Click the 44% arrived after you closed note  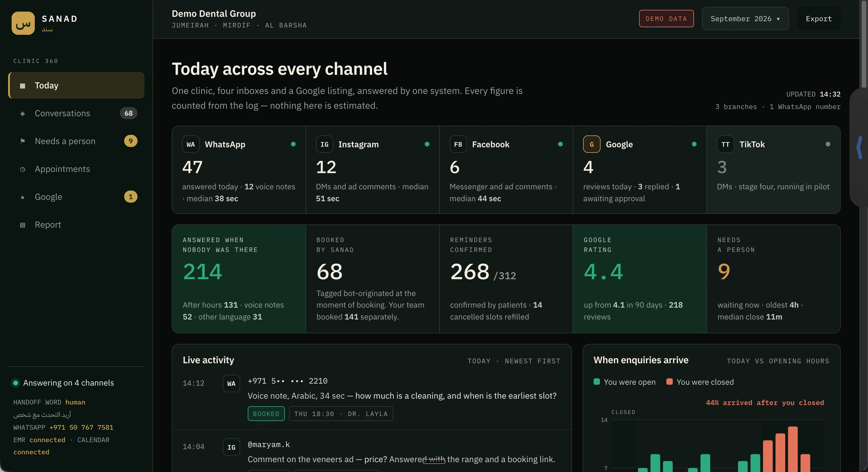pos(765,403)
